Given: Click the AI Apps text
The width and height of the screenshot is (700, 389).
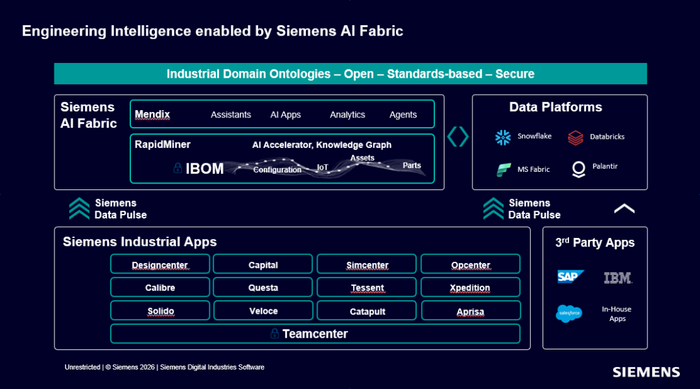Looking at the screenshot, I should point(285,115).
